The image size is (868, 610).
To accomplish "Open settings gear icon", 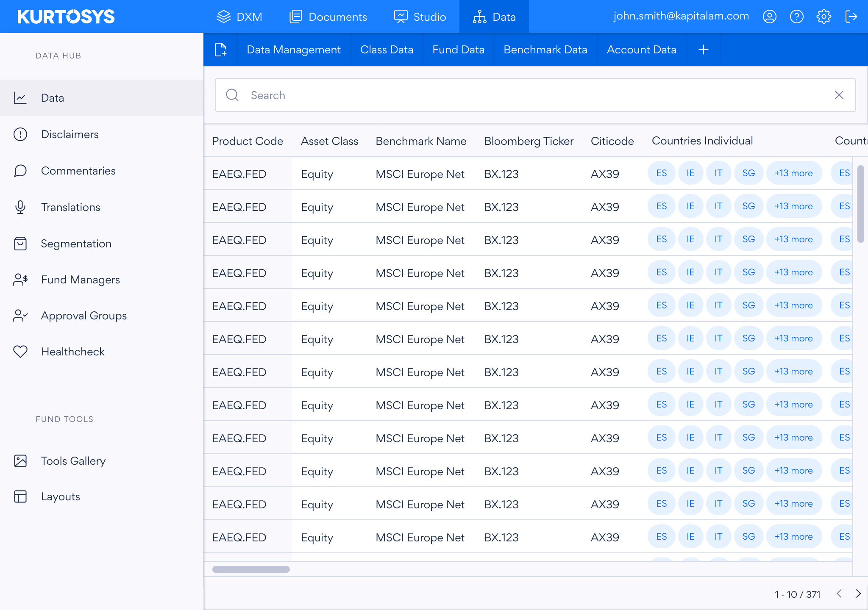I will pyautogui.click(x=823, y=17).
